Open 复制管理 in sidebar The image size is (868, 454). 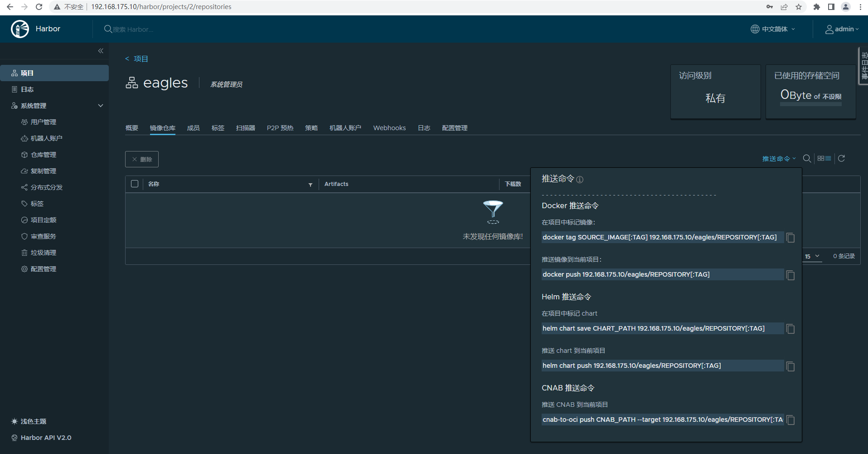[44, 171]
